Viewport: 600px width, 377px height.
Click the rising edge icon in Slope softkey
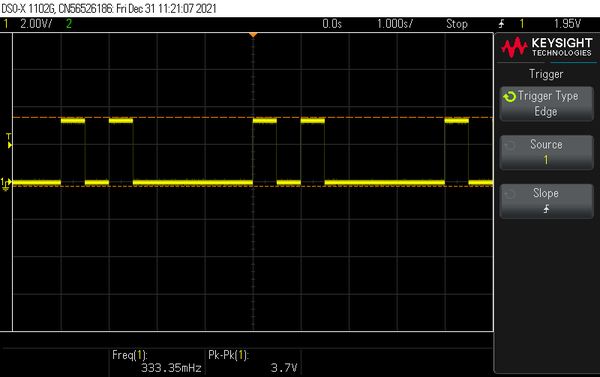coord(546,209)
